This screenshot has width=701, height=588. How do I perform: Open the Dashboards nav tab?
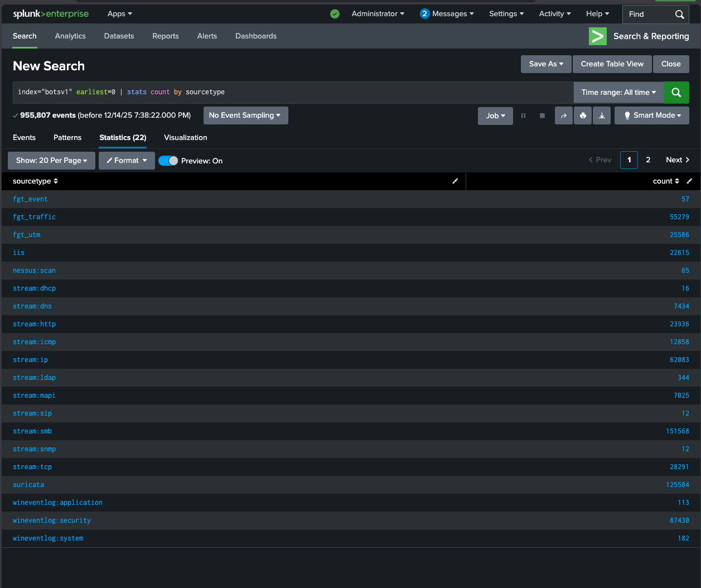[x=256, y=36]
